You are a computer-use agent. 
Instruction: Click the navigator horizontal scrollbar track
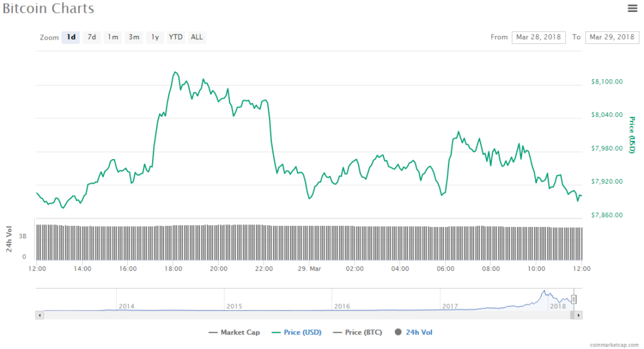(x=309, y=315)
